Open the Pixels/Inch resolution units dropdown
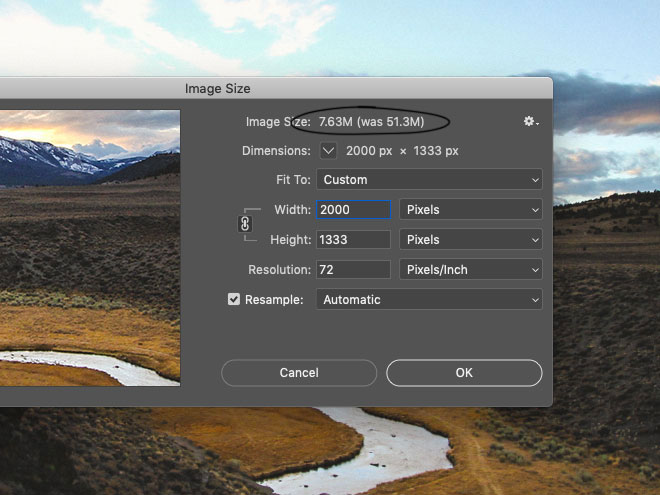 pos(471,269)
